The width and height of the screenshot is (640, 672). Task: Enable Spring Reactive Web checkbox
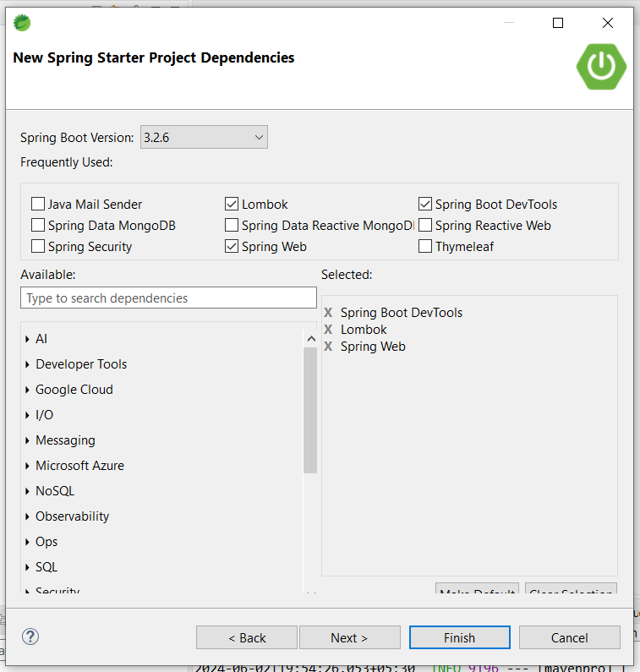(x=425, y=225)
